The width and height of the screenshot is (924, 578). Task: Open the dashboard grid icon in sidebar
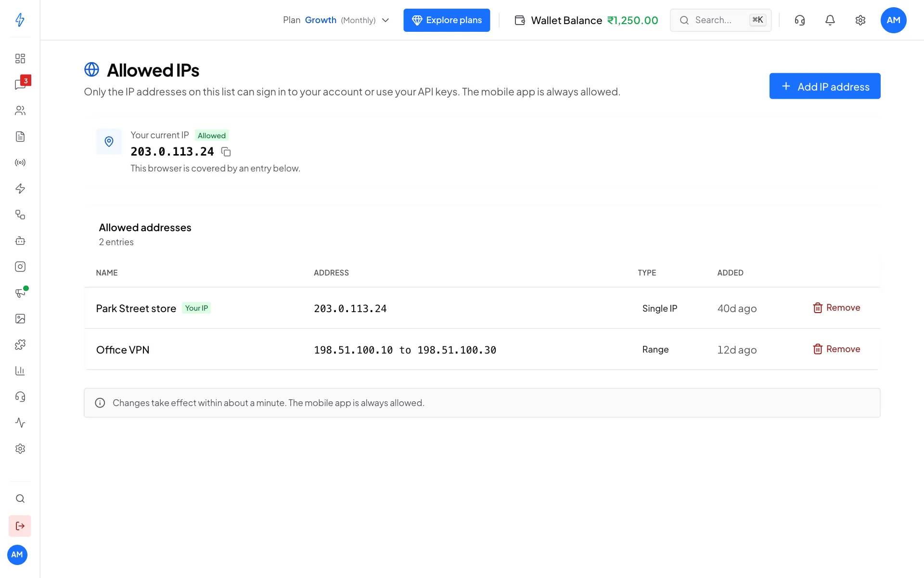(x=20, y=59)
